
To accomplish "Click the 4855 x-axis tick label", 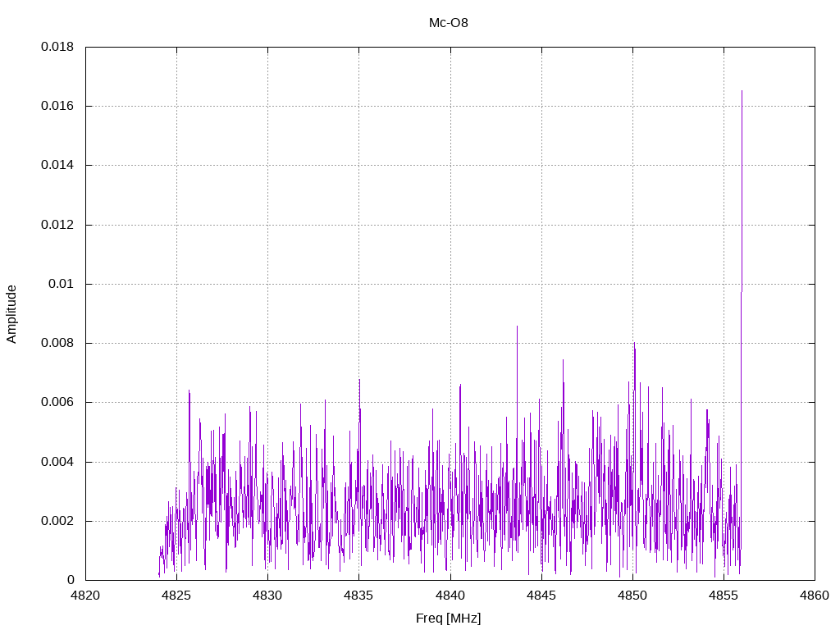I will (724, 596).
